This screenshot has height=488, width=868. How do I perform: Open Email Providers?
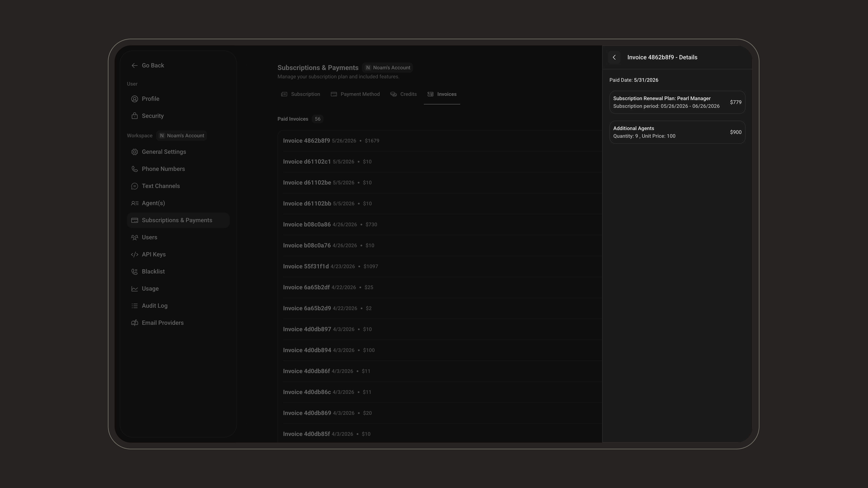[x=178, y=323]
